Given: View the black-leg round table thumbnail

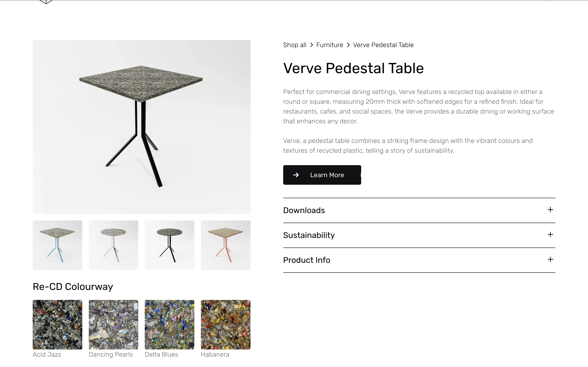Looking at the screenshot, I should (169, 245).
